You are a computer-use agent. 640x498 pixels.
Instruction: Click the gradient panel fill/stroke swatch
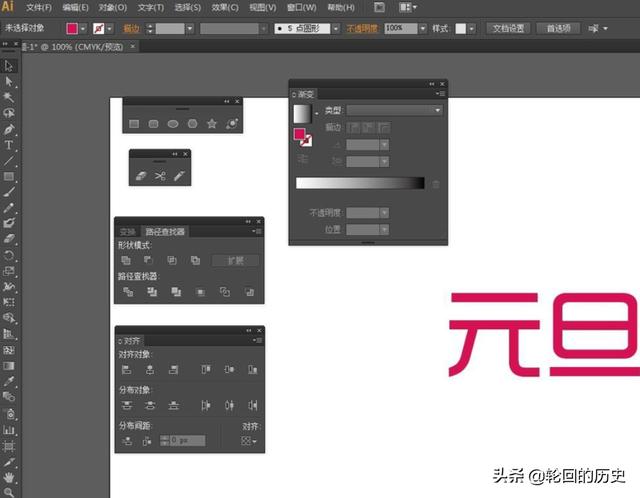[301, 137]
